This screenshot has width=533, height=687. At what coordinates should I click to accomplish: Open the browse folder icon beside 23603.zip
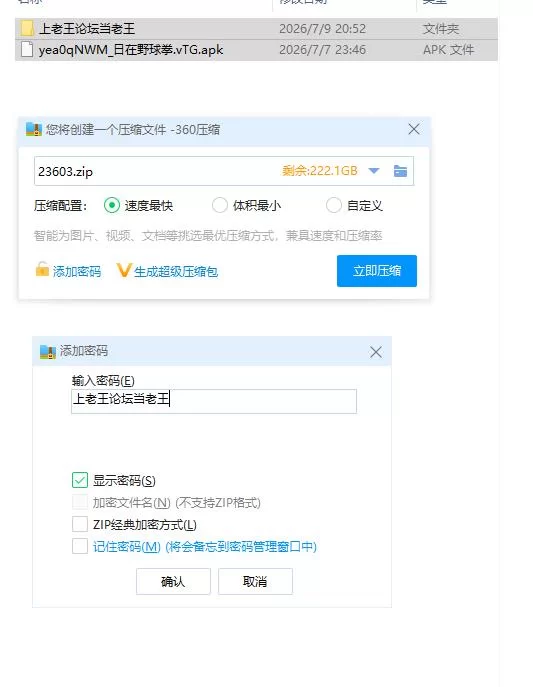[x=400, y=171]
